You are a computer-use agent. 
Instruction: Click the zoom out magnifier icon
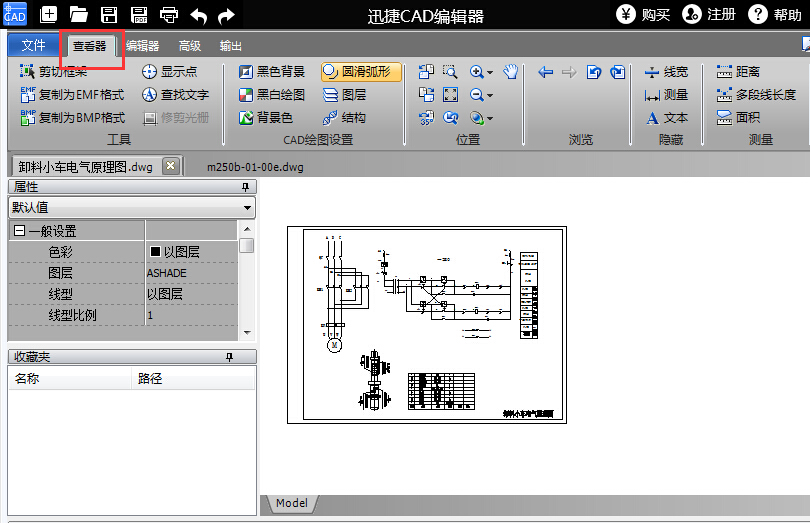coord(476,95)
